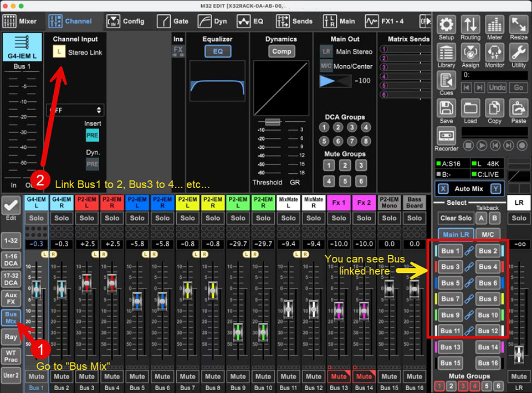This screenshot has width=532, height=393.
Task: Select Bus 13 sends-on-fader button
Action: tap(450, 347)
